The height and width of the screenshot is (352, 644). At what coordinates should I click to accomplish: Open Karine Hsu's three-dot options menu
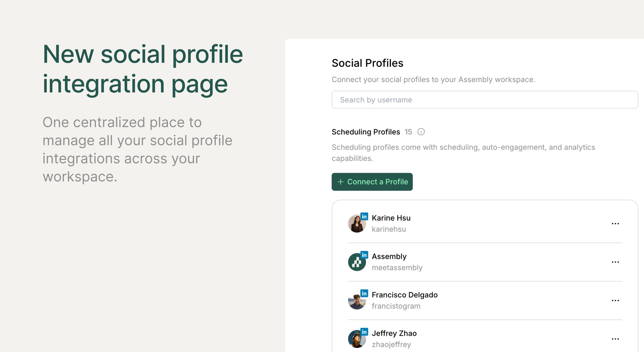615,224
